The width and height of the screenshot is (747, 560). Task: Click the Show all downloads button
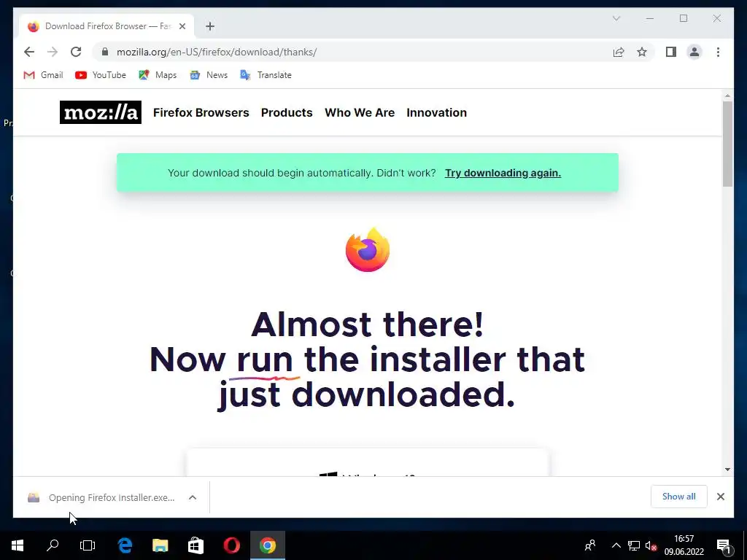point(679,497)
